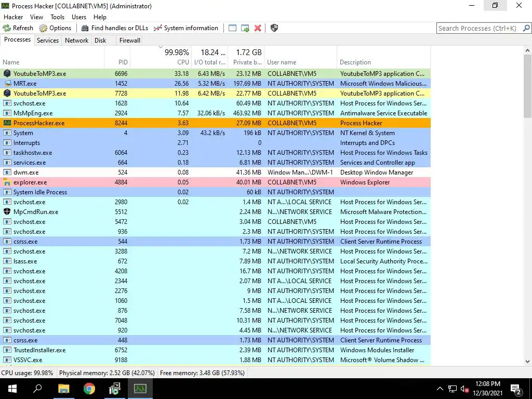Click the scrollbar down arrow
Image resolution: width=532 pixels, height=399 pixels.
[x=527, y=362]
